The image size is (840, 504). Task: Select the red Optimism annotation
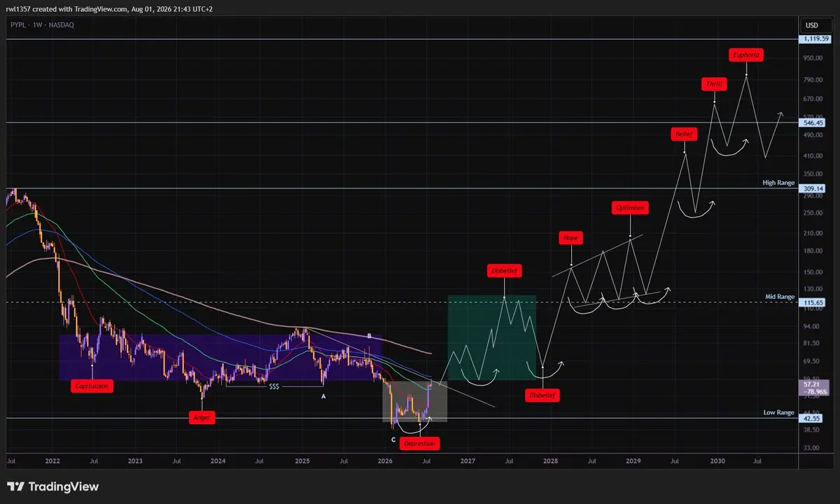[x=629, y=208]
